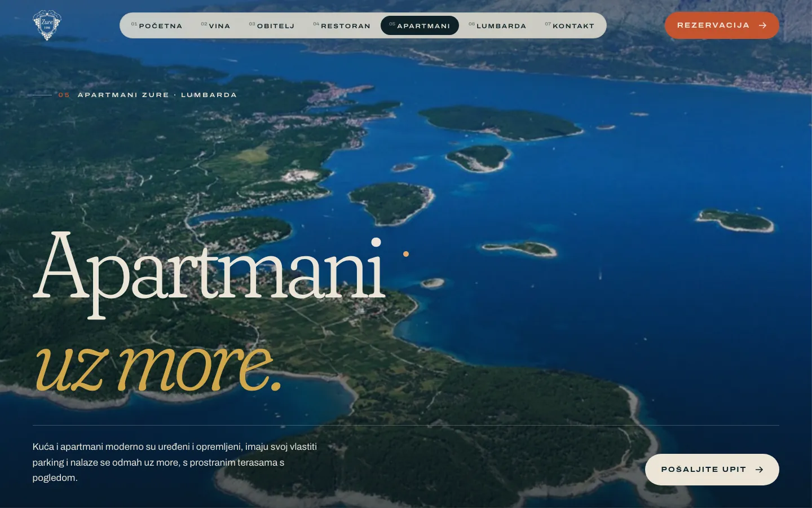Open the Početna menu item
Image resolution: width=812 pixels, height=508 pixels.
[x=157, y=25]
